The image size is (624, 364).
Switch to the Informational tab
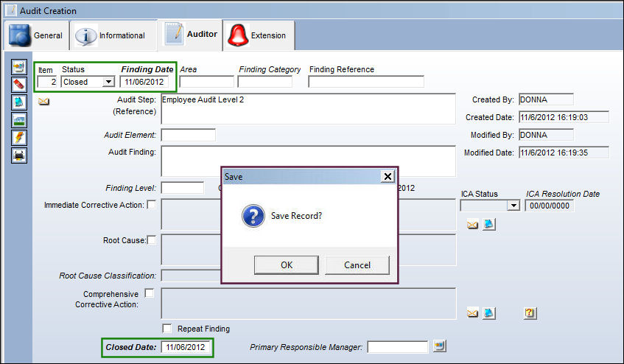pos(113,35)
